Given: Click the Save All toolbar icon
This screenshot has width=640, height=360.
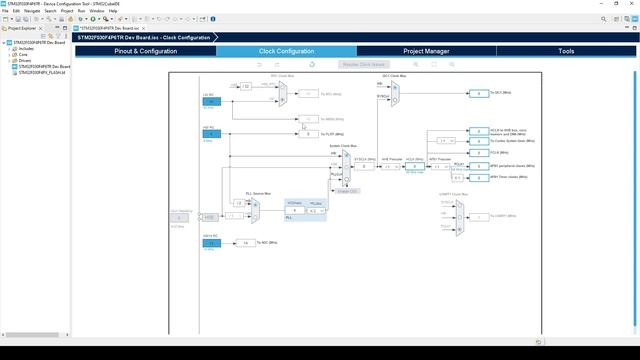Looking at the screenshot, I should 25,19.
